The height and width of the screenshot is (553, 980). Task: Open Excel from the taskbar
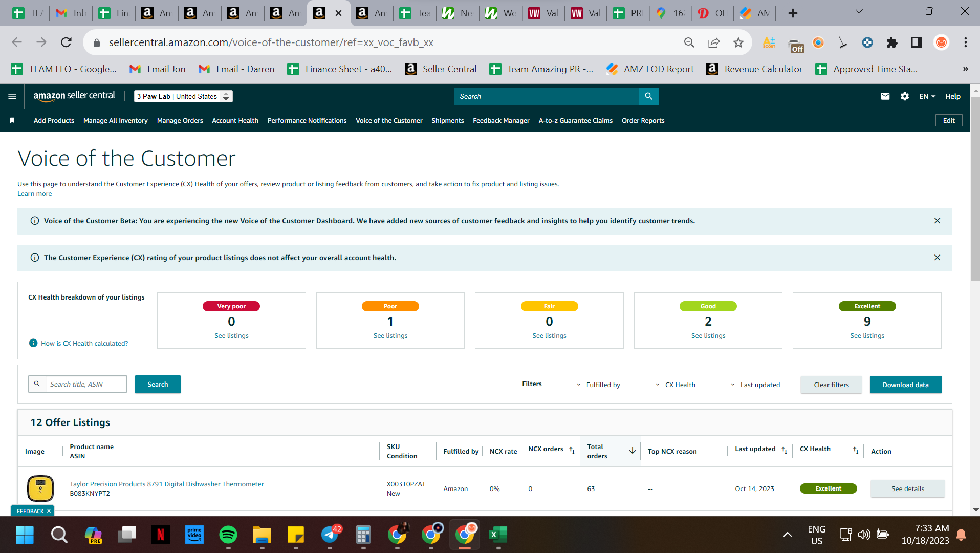coord(498,535)
